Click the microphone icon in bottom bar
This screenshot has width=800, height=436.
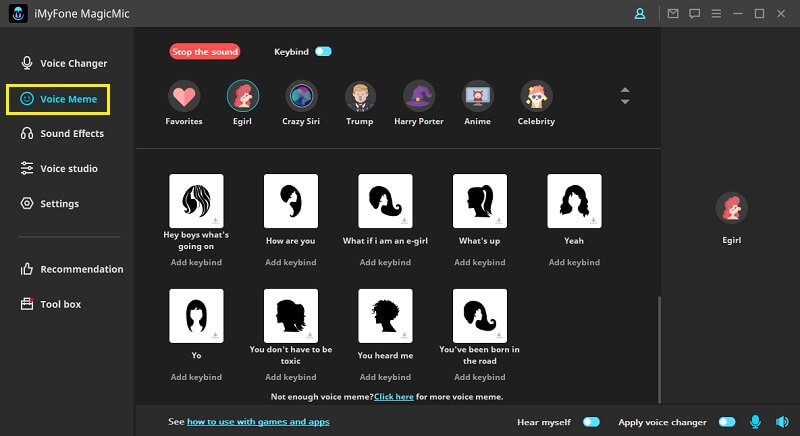click(x=755, y=422)
